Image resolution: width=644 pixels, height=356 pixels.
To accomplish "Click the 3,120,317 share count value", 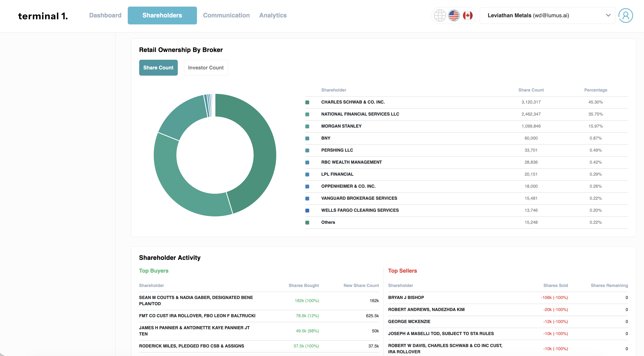I will [531, 102].
